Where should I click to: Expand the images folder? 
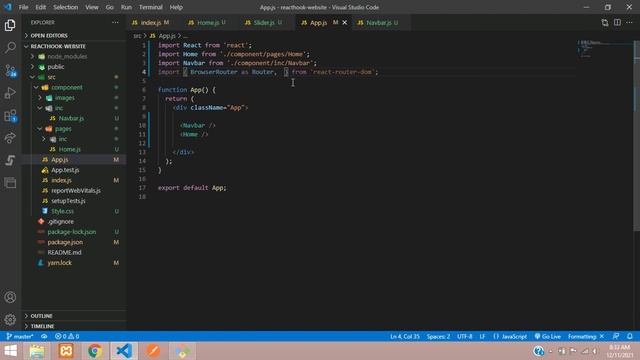[x=64, y=98]
